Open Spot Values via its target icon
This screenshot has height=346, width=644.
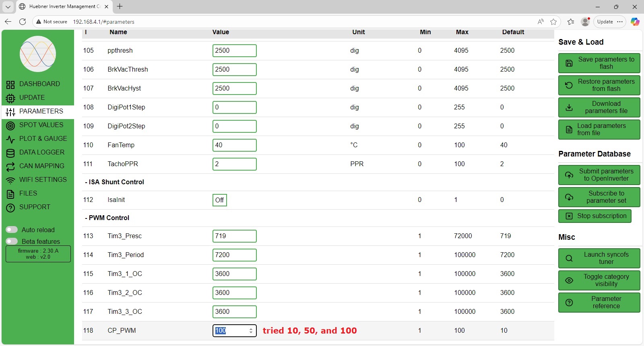(10, 126)
